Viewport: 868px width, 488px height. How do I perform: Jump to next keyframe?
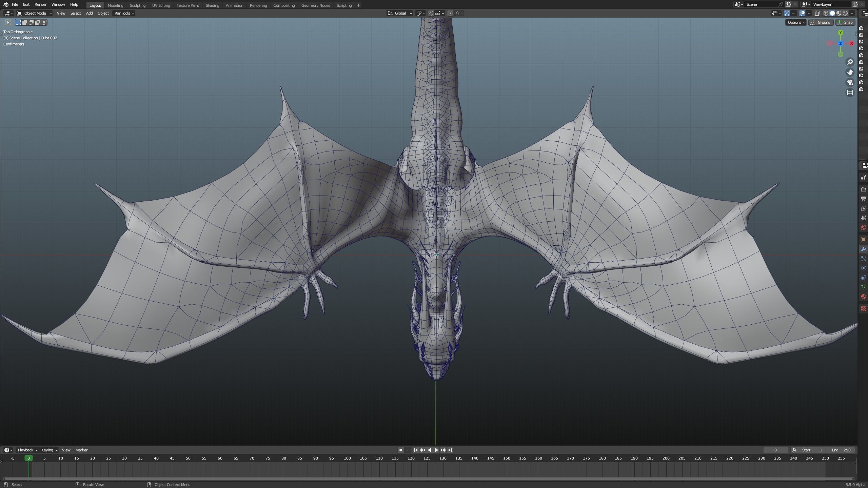click(443, 450)
